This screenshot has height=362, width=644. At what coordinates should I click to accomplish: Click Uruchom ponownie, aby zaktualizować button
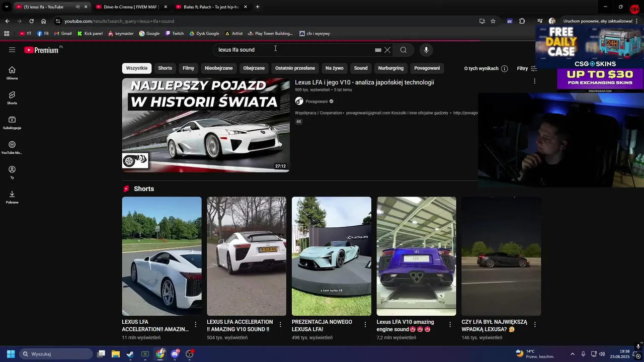598,21
